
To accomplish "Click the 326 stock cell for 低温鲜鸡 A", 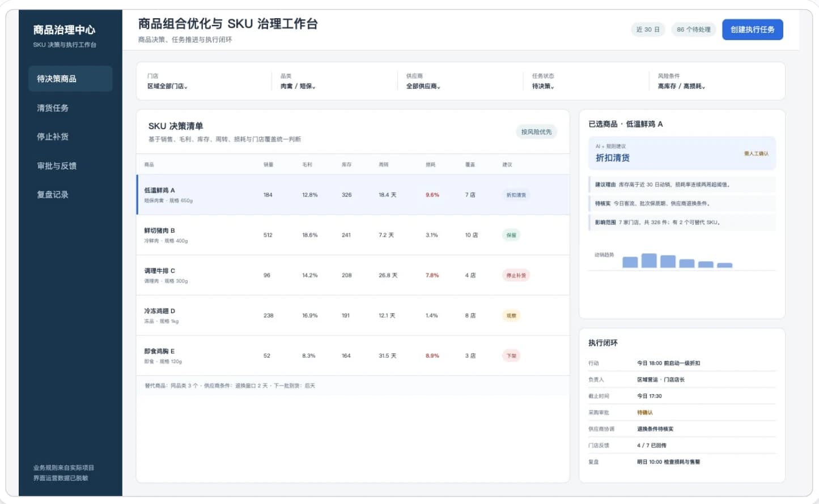I will pos(347,195).
